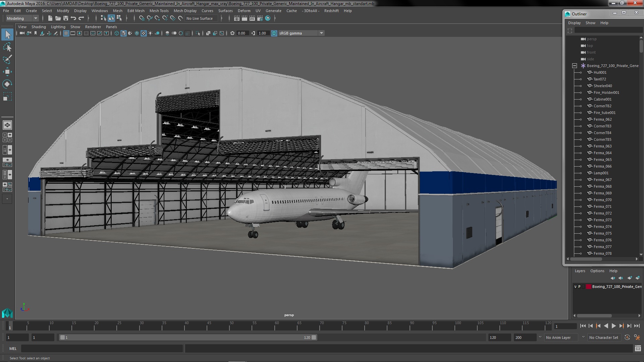Click the red layer color swatch

coord(588,287)
